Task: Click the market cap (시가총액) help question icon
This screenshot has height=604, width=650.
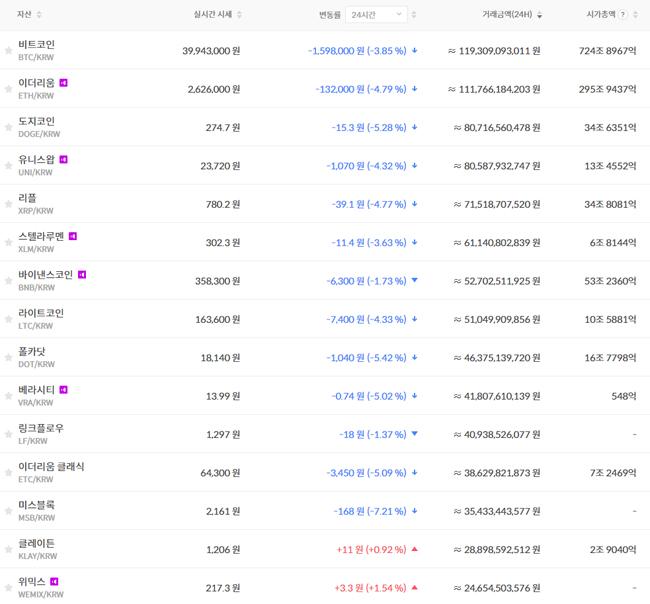Action: [624, 15]
